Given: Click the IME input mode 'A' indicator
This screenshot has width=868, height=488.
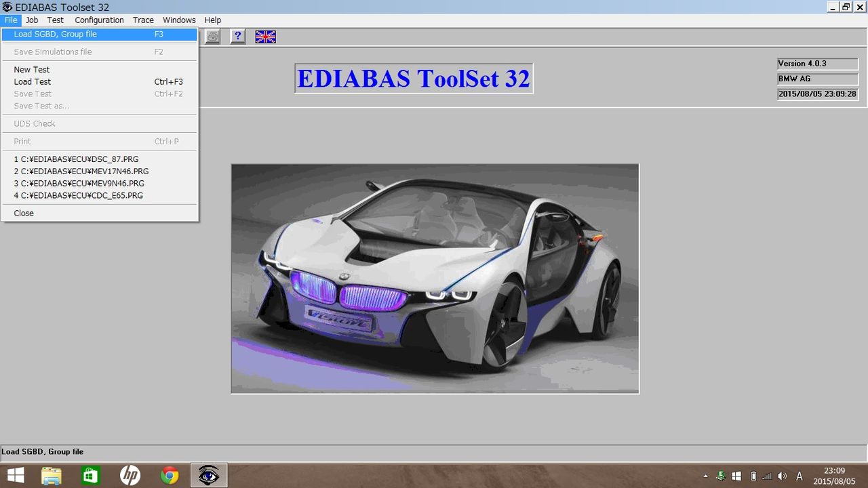Looking at the screenshot, I should pyautogui.click(x=799, y=476).
